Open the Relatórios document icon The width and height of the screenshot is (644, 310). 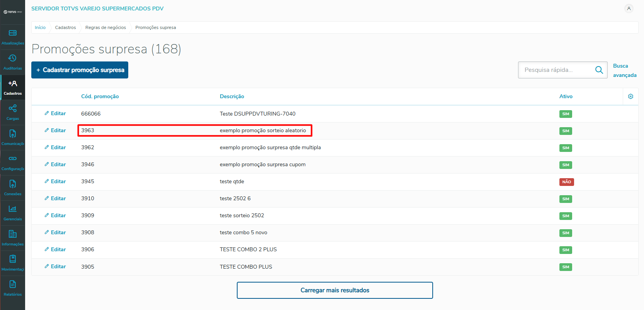point(13,284)
